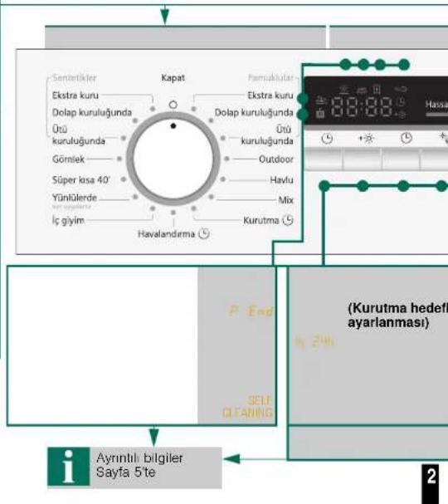The width and height of the screenshot is (448, 504).
Task: Select the dial dot above Havalandırma
Action: pos(173,213)
